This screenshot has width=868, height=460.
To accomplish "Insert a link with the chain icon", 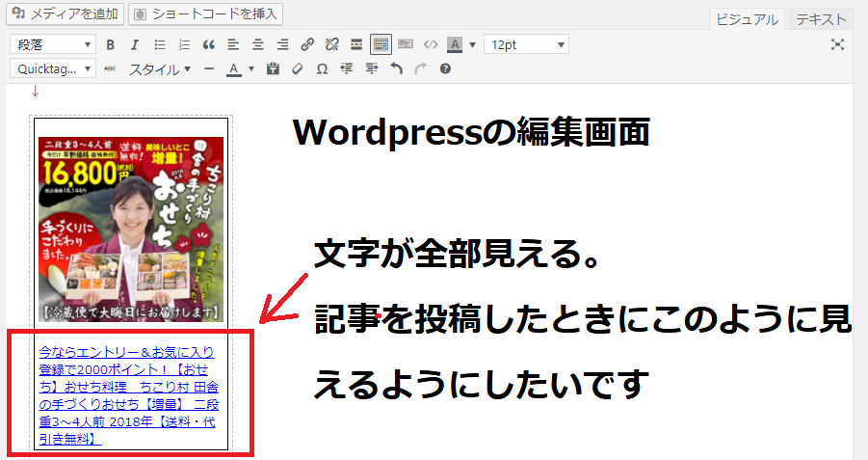I will pos(307,45).
